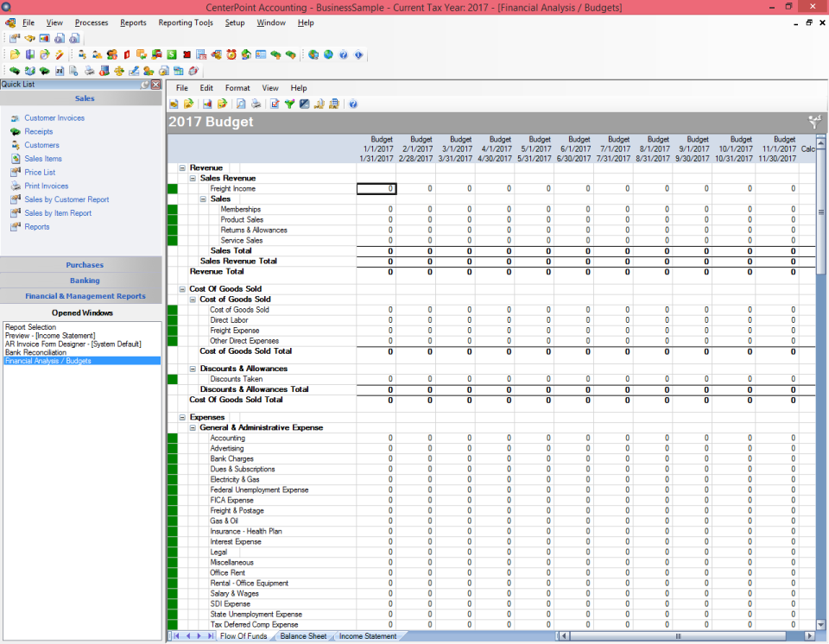829x644 pixels.
Task: Collapse the Revenue group
Action: (182, 167)
